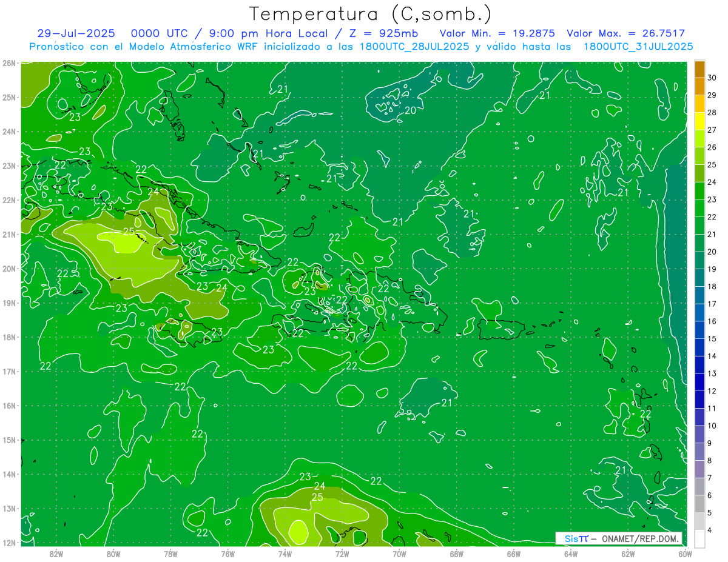
Task: Click the '82W' longitude axis label
Action: pyautogui.click(x=56, y=553)
